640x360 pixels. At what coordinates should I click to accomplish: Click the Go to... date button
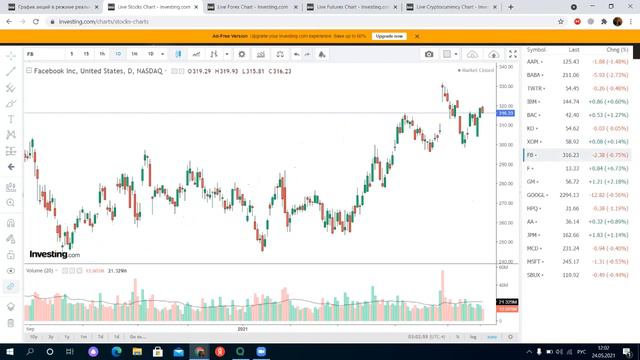coord(138,337)
